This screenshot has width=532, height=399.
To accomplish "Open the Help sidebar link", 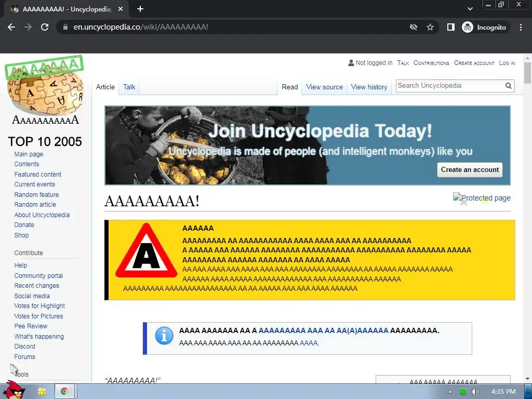I will [20, 265].
